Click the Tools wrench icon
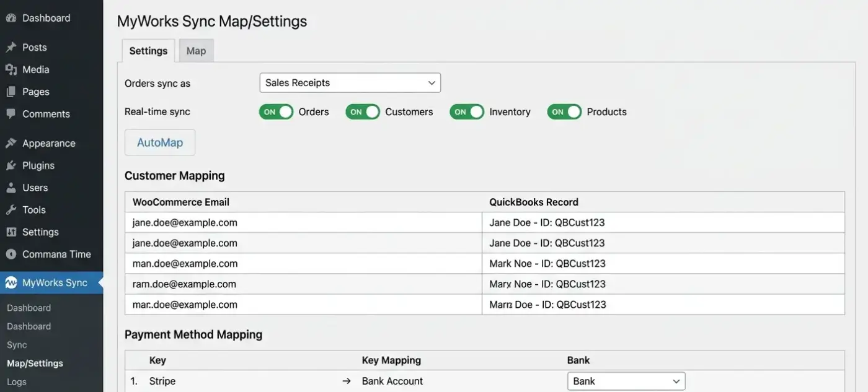Image resolution: width=868 pixels, height=392 pixels. click(x=11, y=210)
